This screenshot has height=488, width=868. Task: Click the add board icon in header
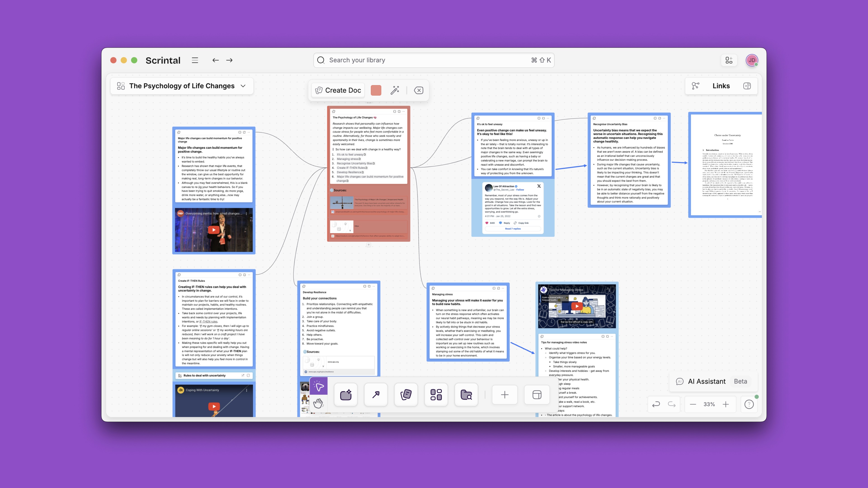(x=729, y=60)
